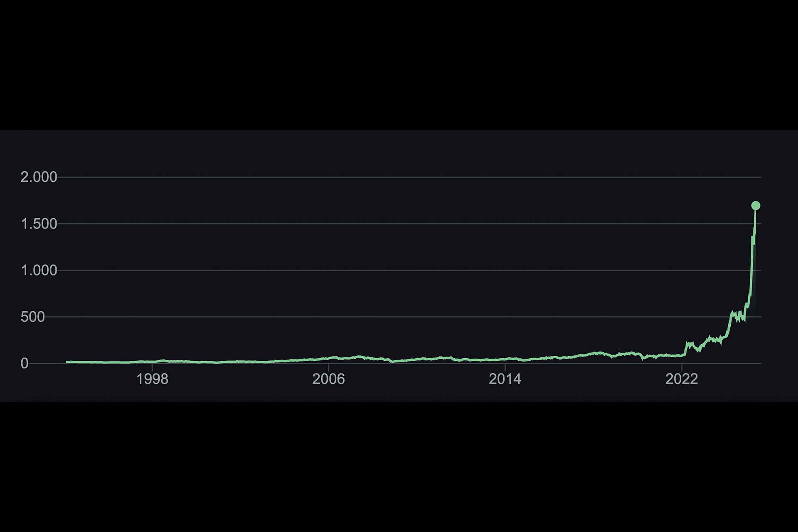Image resolution: width=798 pixels, height=532 pixels.
Task: Click the green line above the 2006 label
Action: tap(329, 358)
